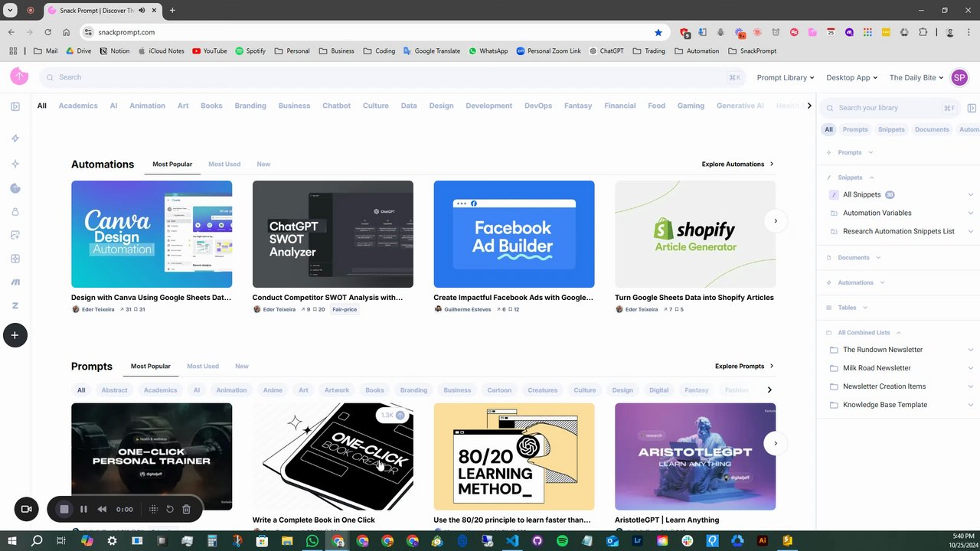Select the Anime prompt category chip
980x551 pixels.
tap(273, 390)
